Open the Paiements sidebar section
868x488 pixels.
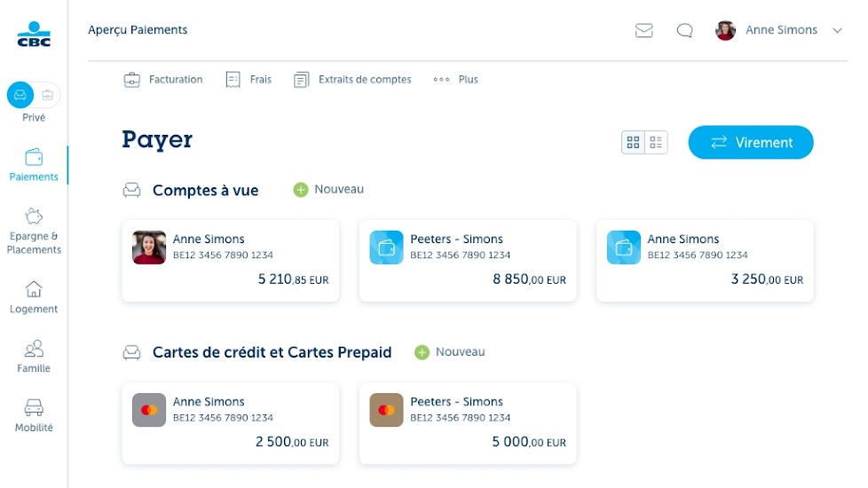coord(34,164)
